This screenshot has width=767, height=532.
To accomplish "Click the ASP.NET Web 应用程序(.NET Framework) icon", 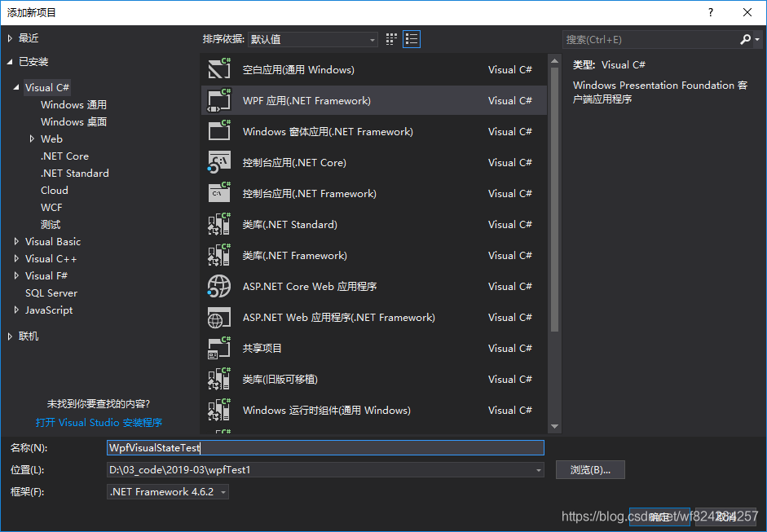I will click(219, 318).
